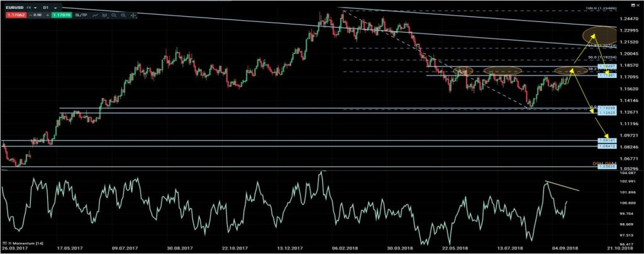Click the EURUSD symbol name
This screenshot has height=254, width=644.
click(14, 8)
